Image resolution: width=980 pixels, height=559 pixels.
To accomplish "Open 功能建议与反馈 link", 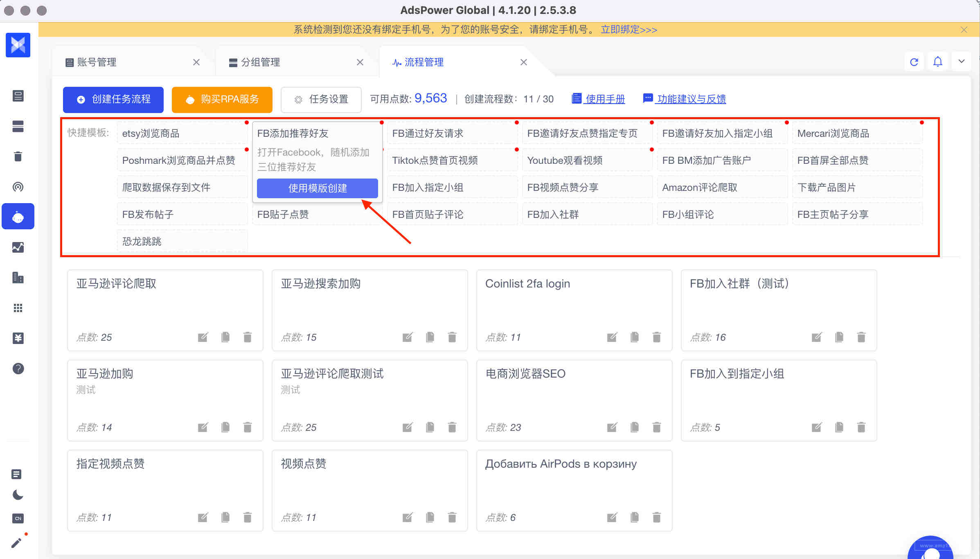I will coord(685,99).
